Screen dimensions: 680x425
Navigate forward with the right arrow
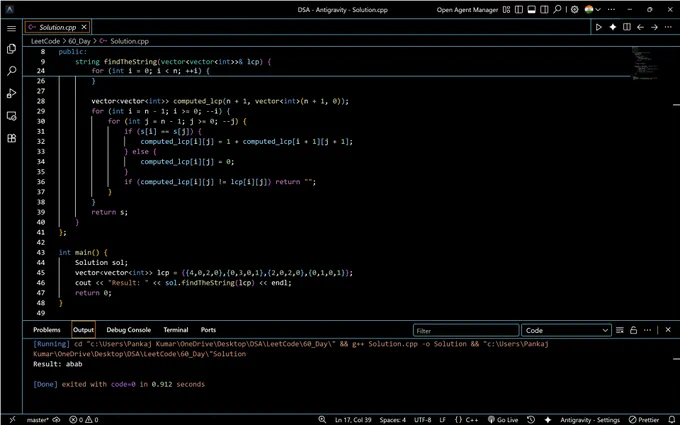click(654, 27)
